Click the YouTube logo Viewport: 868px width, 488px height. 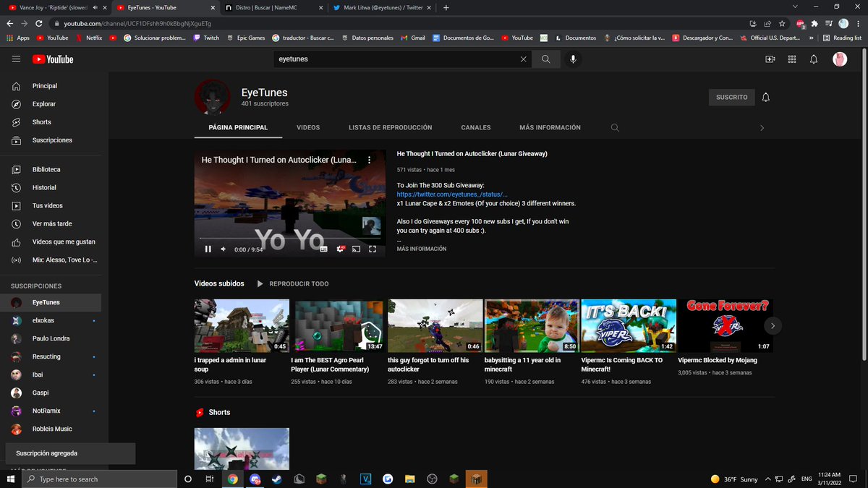pyautogui.click(x=53, y=59)
